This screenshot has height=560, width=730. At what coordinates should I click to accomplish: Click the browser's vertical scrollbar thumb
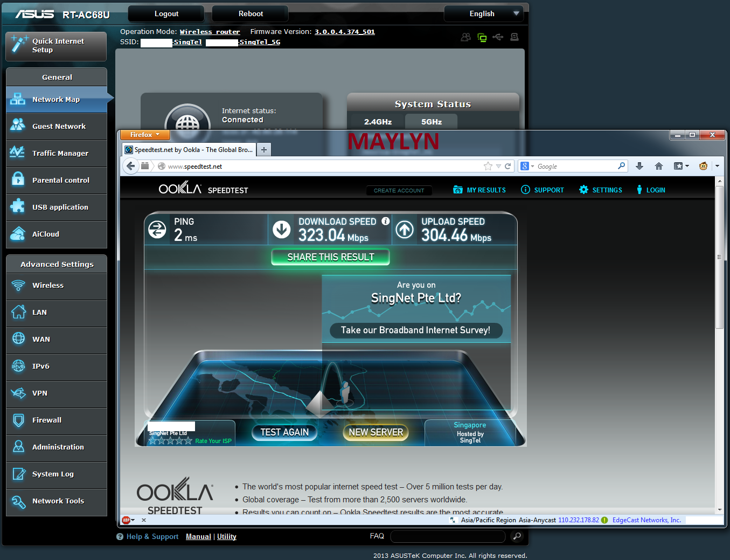(x=719, y=257)
